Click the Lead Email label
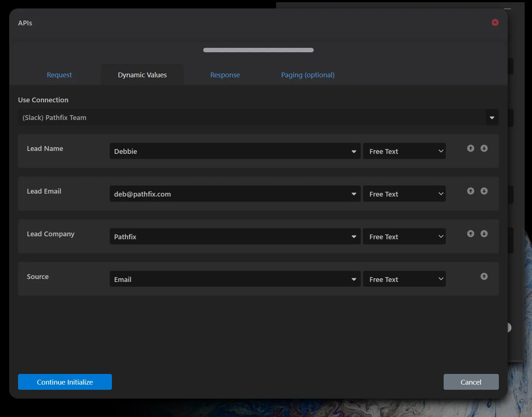The width and height of the screenshot is (532, 417). click(44, 191)
